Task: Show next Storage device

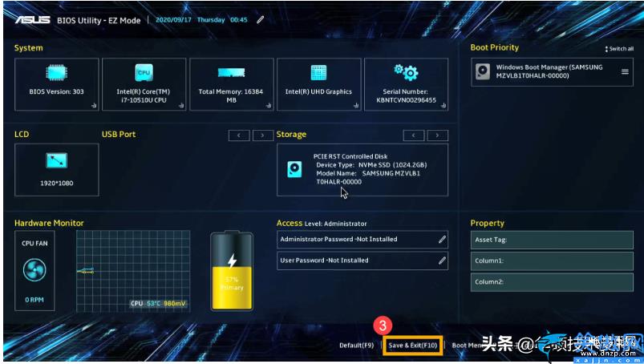Action: point(437,135)
